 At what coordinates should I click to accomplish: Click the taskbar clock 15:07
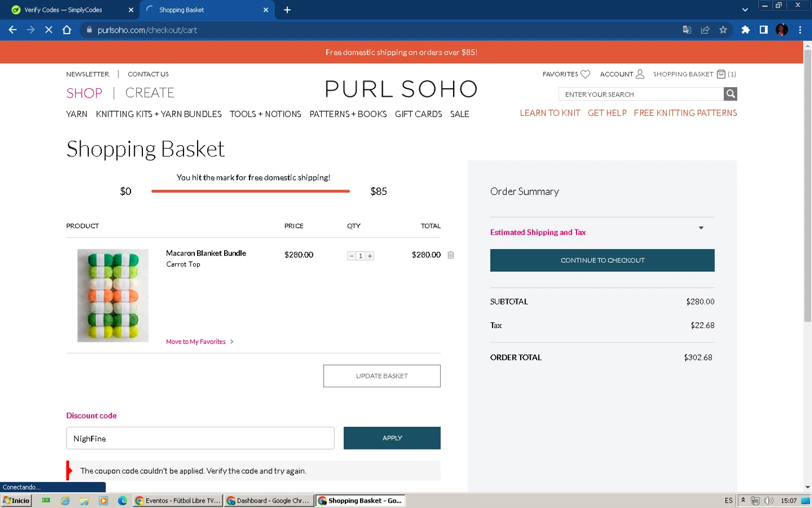pyautogui.click(x=789, y=500)
